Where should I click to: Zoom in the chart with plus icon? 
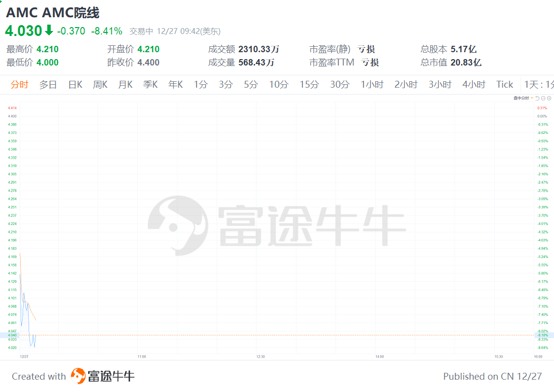point(549,98)
